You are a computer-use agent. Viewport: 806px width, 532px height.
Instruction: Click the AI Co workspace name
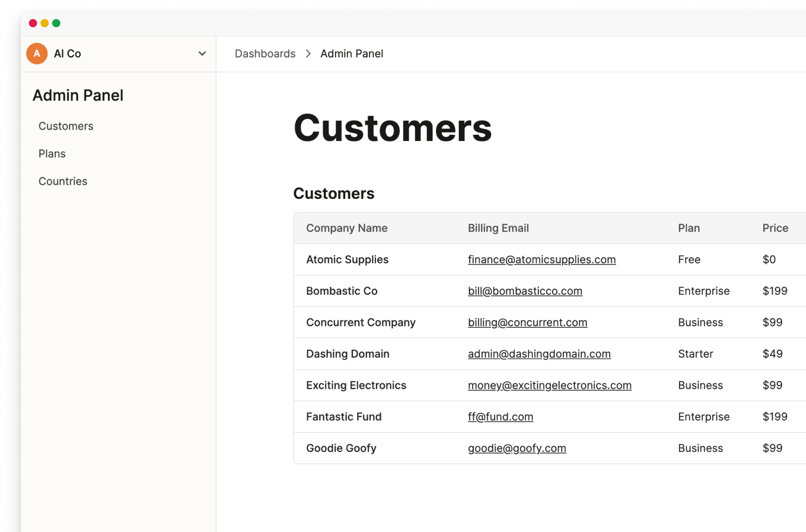[68, 54]
